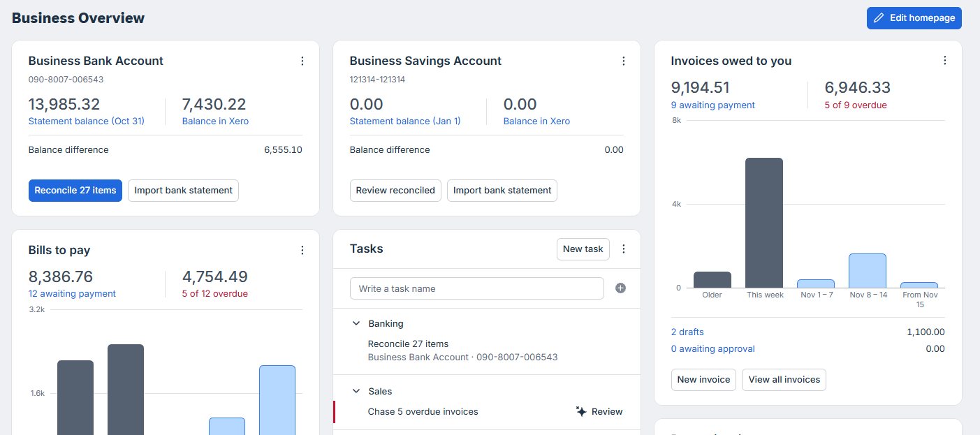The image size is (980, 435).
Task: Open Statement balance (Jan 1) link
Action: click(405, 121)
